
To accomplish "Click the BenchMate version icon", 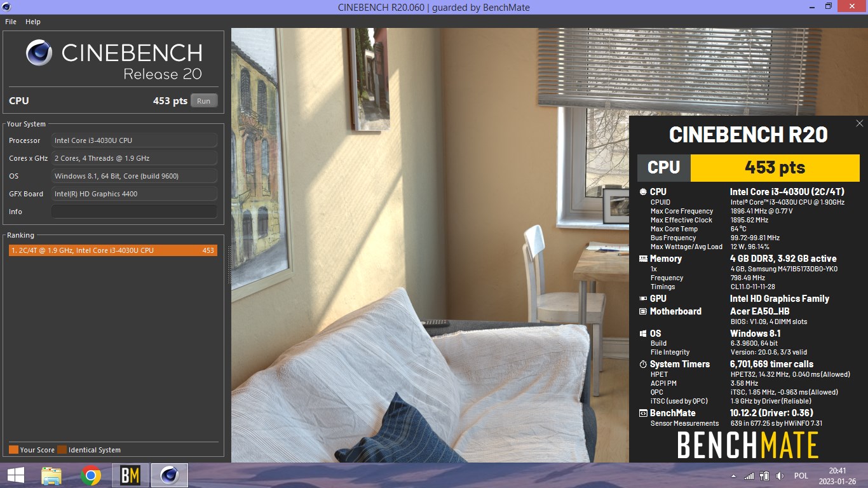I will pyautogui.click(x=643, y=413).
